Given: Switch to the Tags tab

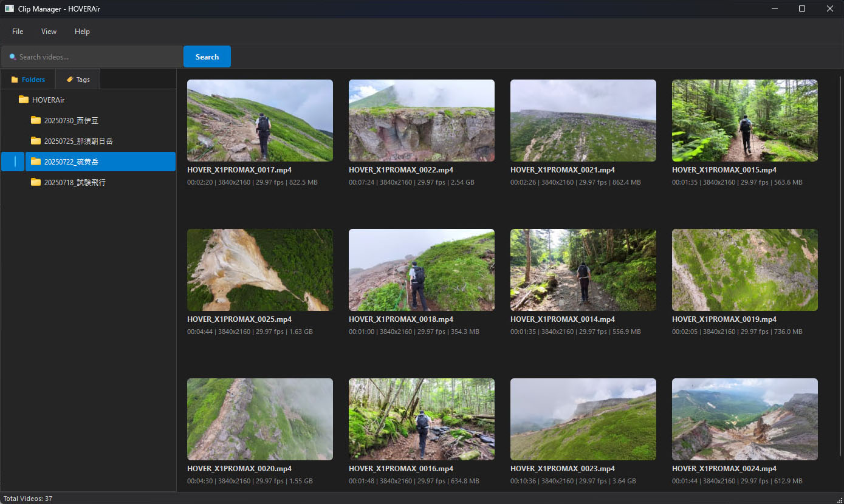Looking at the screenshot, I should 78,80.
